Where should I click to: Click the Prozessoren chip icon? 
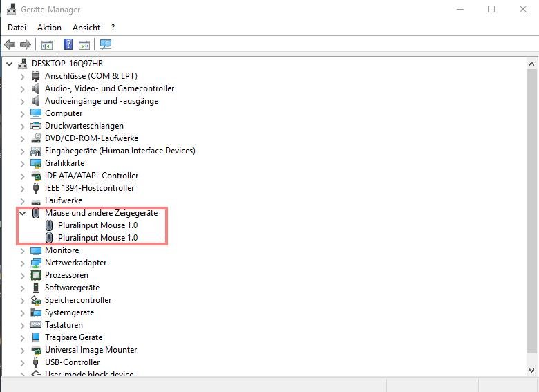click(x=36, y=275)
